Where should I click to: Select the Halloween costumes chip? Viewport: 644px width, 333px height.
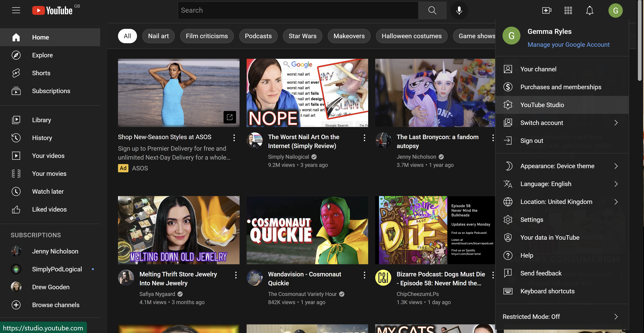(x=412, y=36)
